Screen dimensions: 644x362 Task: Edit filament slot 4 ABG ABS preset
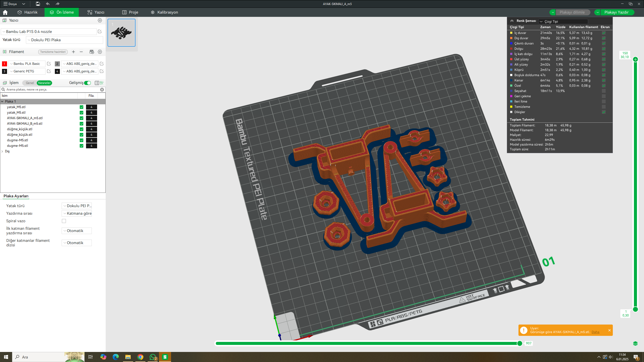tap(102, 71)
